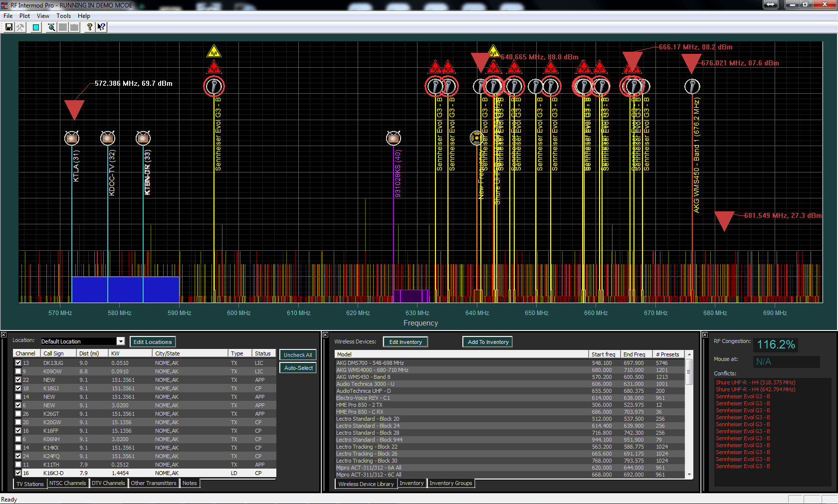Viewport: 838px width, 504px height.
Task: Activate the What's This context help cursor icon
Action: [101, 27]
